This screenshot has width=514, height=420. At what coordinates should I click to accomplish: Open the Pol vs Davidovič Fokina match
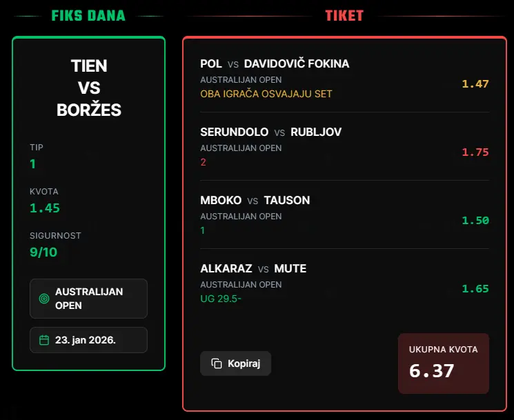(x=275, y=64)
